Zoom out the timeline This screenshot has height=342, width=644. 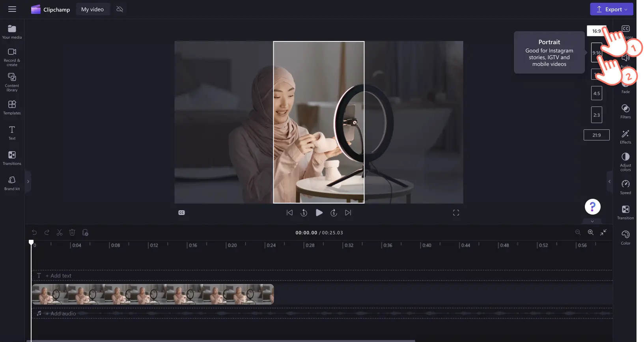pyautogui.click(x=578, y=232)
